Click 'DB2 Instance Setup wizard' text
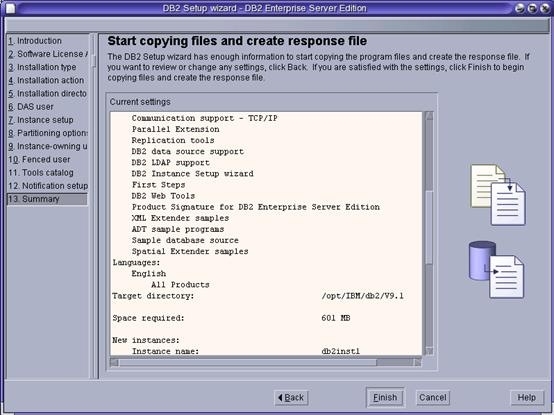 193,174
